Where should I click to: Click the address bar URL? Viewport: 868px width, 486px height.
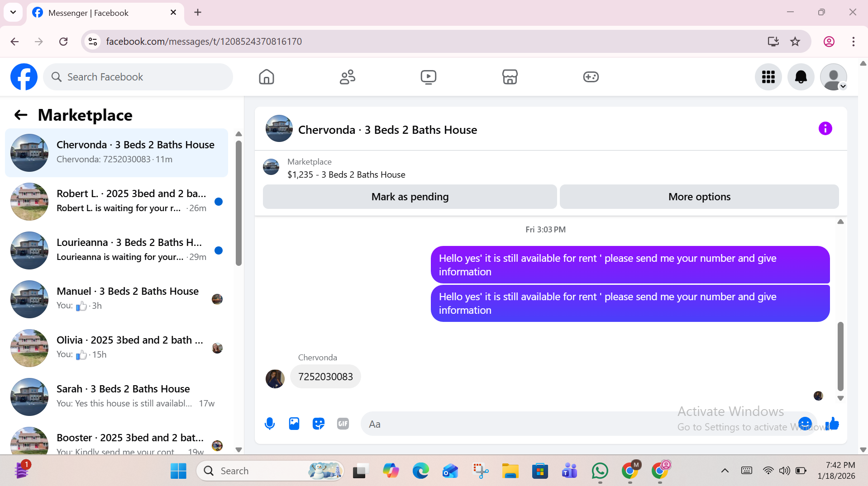pos(204,42)
